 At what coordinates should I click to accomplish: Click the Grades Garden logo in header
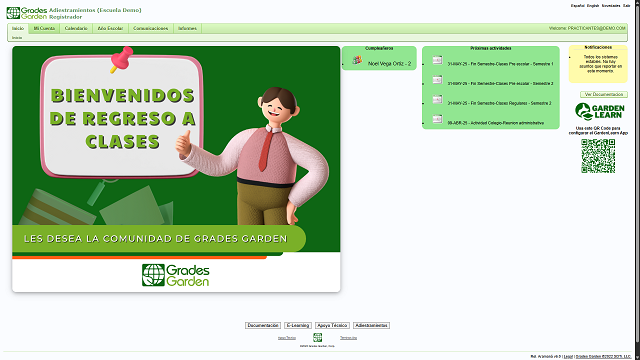pos(27,13)
